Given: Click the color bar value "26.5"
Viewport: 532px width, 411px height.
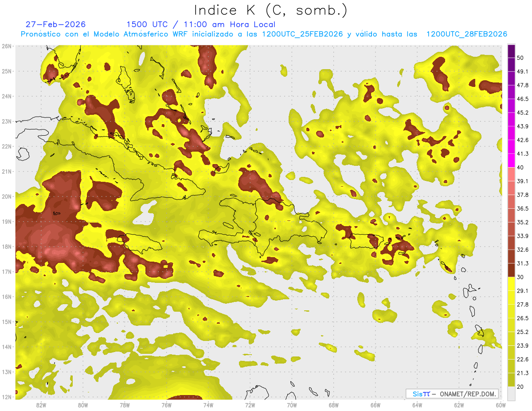Looking at the screenshot, I should 523,318.
